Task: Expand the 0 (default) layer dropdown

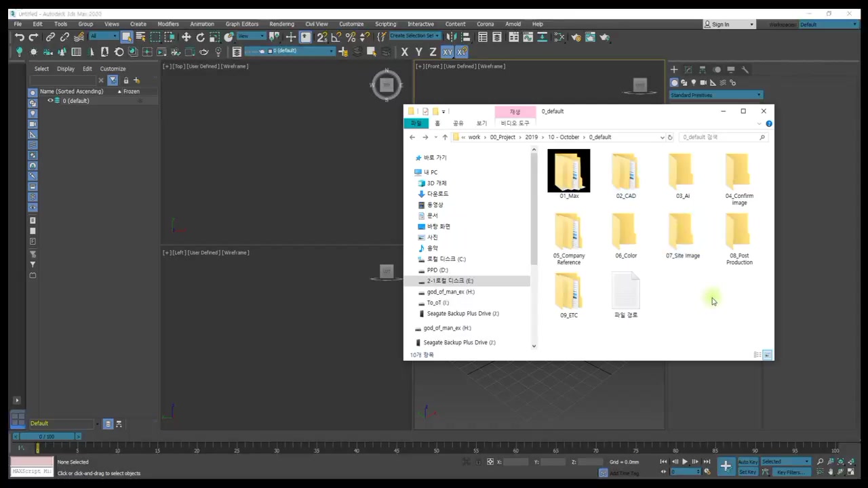Action: coord(332,52)
